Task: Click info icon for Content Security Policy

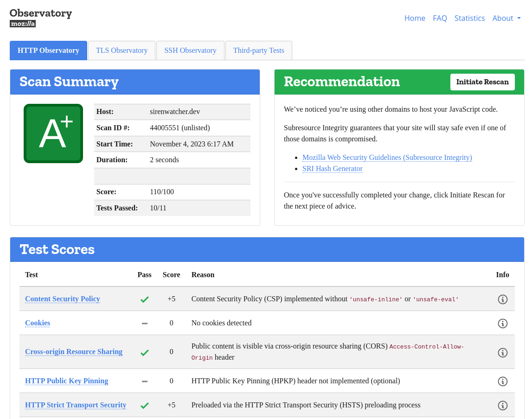Action: (502, 299)
